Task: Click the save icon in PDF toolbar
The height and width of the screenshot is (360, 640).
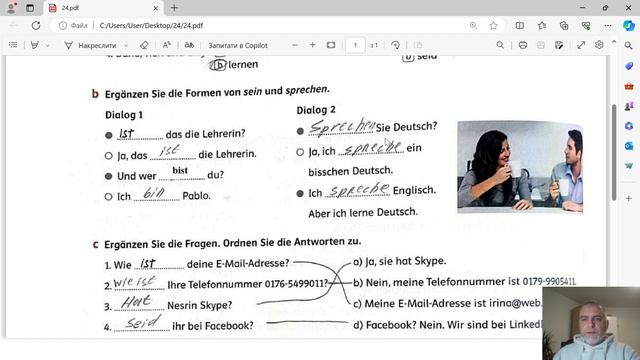Action: 541,45
